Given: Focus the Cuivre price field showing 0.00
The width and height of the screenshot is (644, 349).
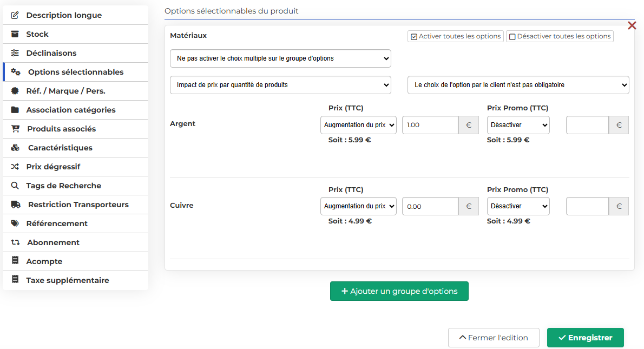Looking at the screenshot, I should coord(430,207).
